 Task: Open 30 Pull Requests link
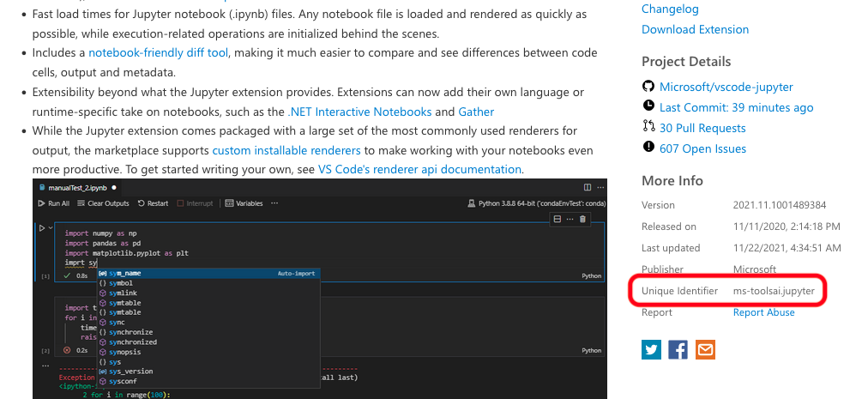click(x=702, y=128)
